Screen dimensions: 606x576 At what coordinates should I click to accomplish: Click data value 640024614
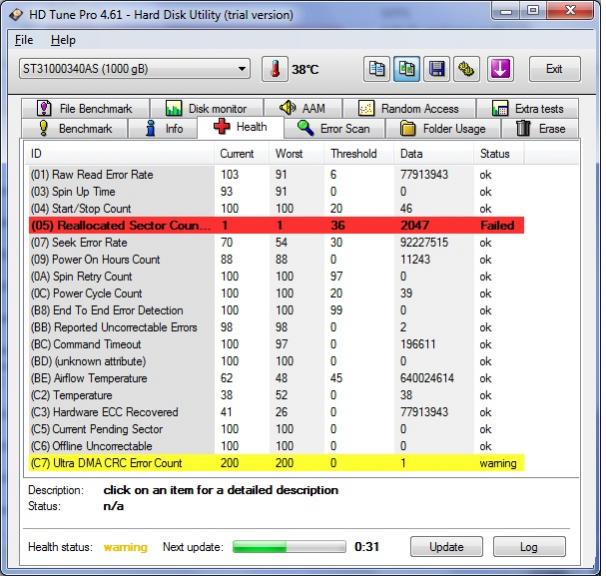427,378
